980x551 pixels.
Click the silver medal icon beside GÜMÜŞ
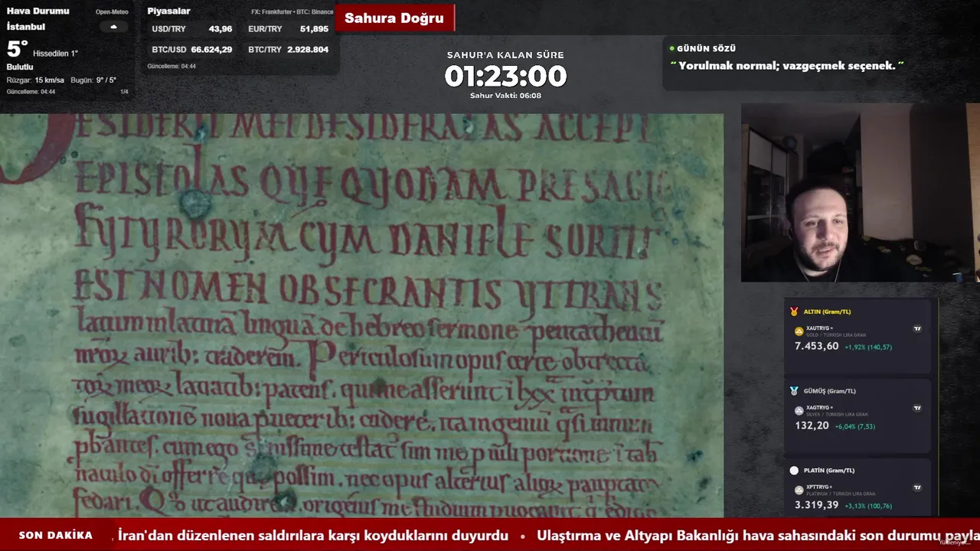tap(794, 391)
